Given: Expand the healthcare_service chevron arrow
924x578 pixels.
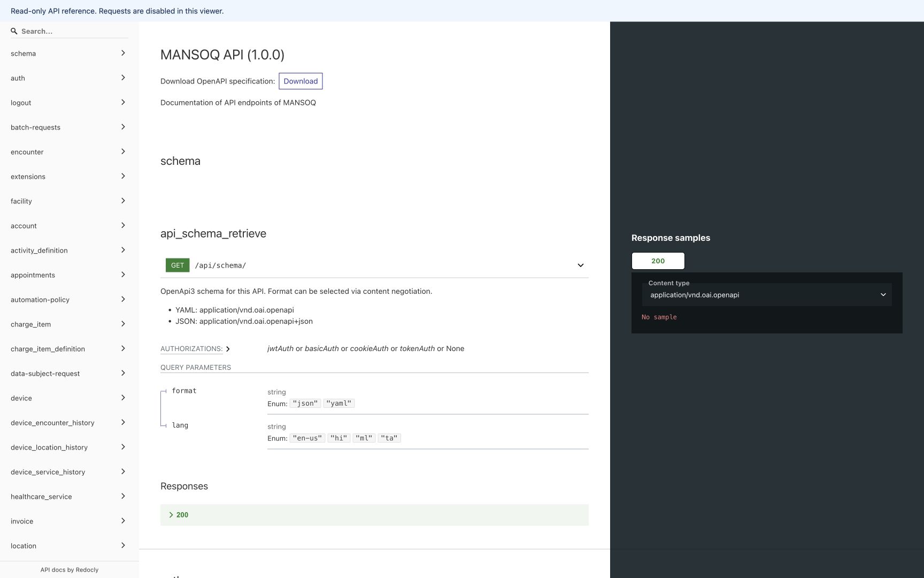Looking at the screenshot, I should click(x=123, y=496).
